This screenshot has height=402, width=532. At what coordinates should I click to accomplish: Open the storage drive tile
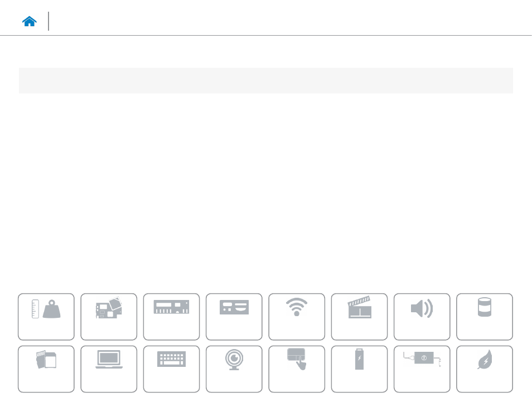pos(485,317)
